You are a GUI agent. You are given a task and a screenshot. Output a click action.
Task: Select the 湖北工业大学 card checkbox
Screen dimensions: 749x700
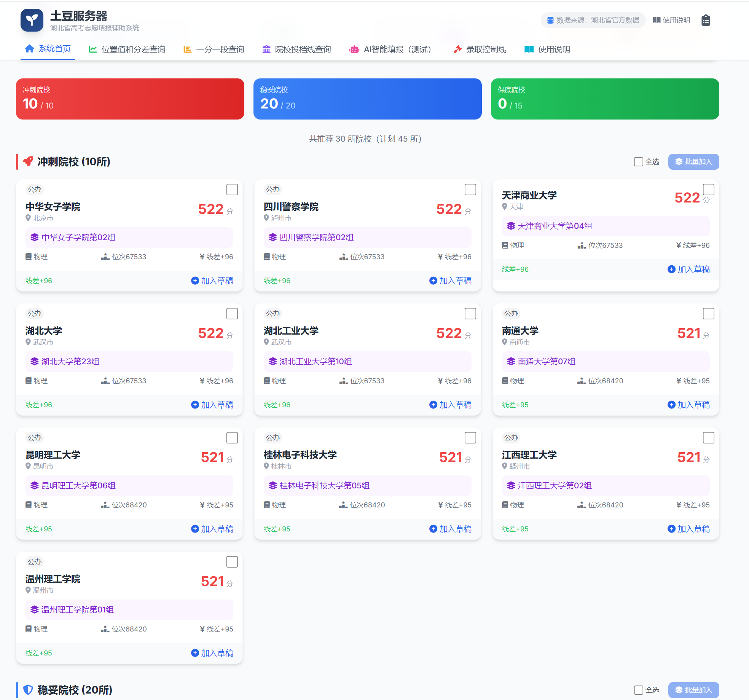(x=470, y=314)
